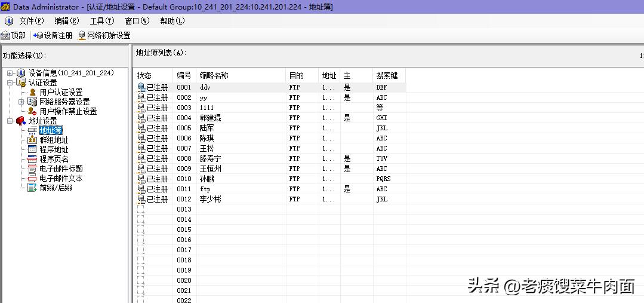The image size is (644, 303).
Task: Expand the 设备信息 tree node
Action: [x=10, y=73]
